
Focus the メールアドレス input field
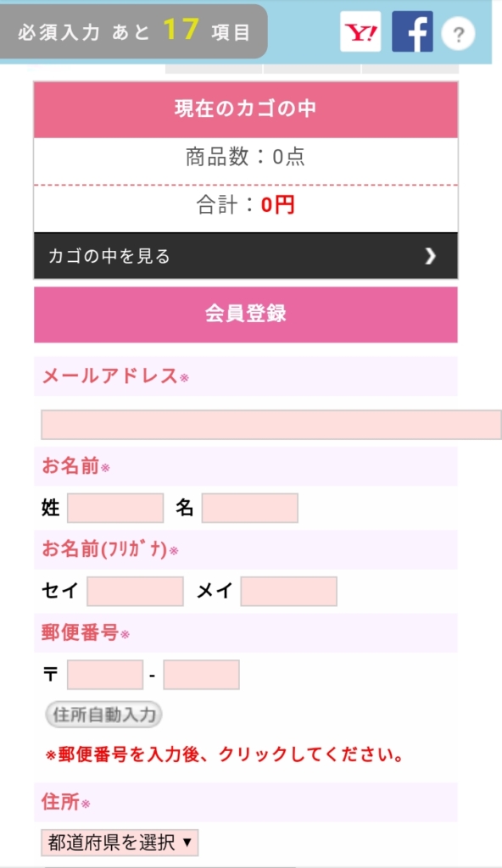pos(271,426)
